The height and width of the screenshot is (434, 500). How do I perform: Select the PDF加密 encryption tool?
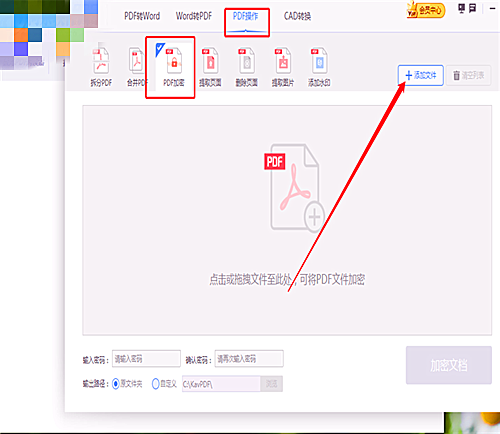pyautogui.click(x=174, y=68)
